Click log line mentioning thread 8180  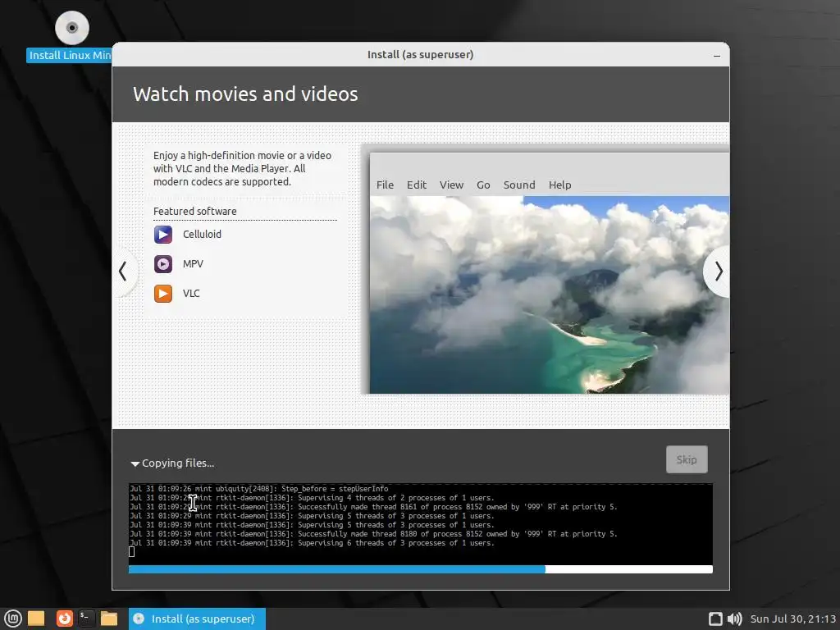point(373,533)
